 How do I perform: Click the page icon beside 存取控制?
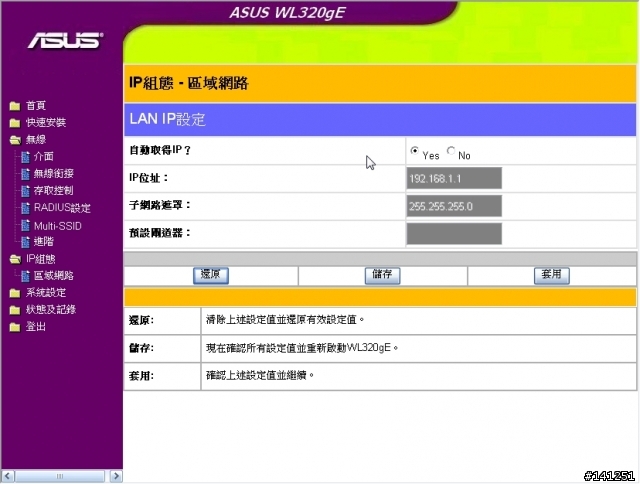[x=25, y=191]
